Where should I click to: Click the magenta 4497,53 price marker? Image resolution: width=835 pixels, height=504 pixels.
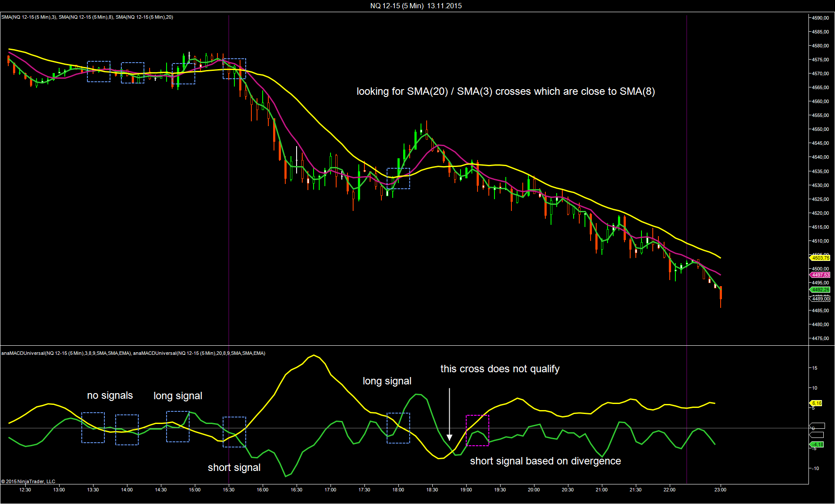pos(820,275)
